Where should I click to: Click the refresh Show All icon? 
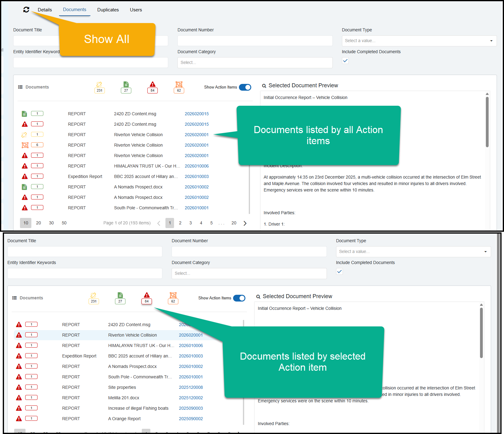pos(26,10)
